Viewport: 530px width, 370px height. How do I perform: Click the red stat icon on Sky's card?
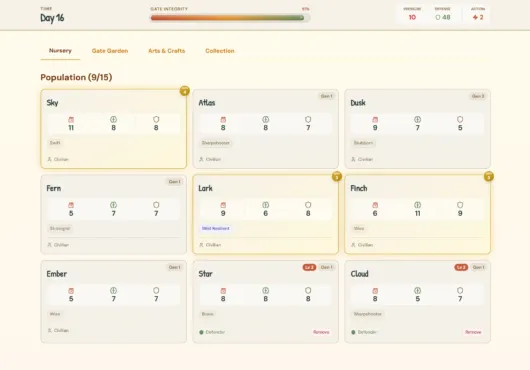point(71,120)
